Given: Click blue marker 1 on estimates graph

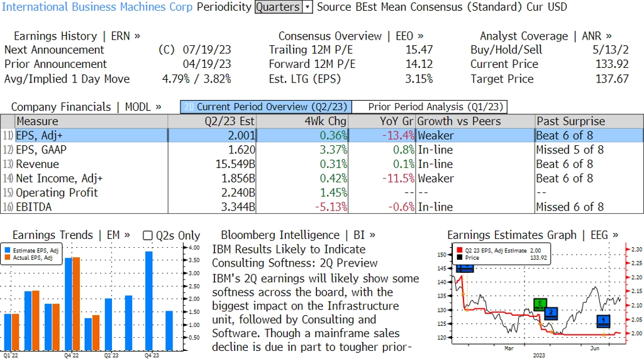Looking at the screenshot, I should tap(603, 321).
